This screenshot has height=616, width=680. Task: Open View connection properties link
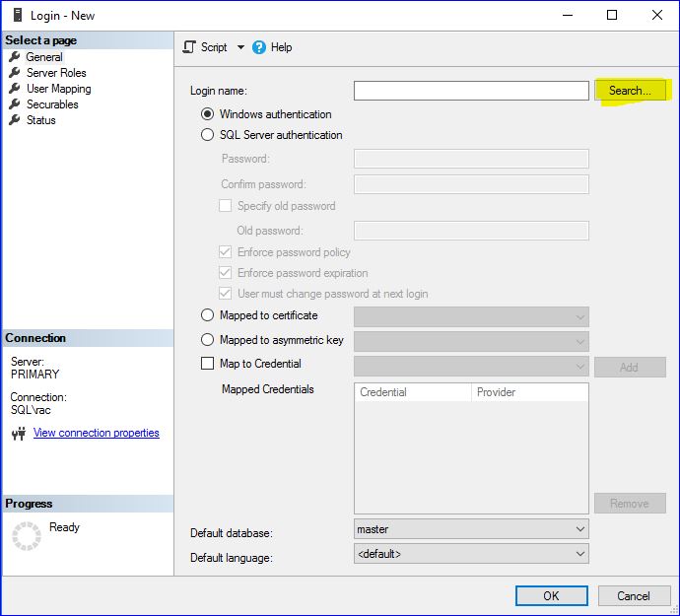(x=96, y=433)
